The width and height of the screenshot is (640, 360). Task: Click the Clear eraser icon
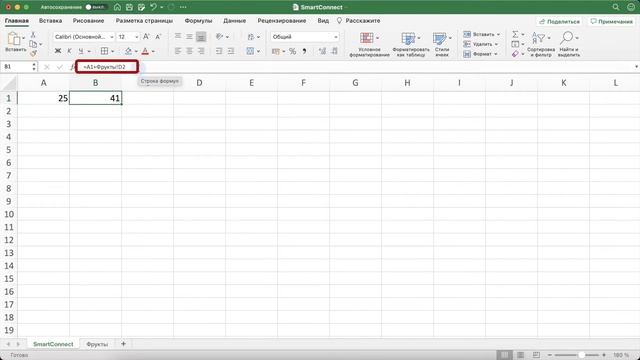515,53
